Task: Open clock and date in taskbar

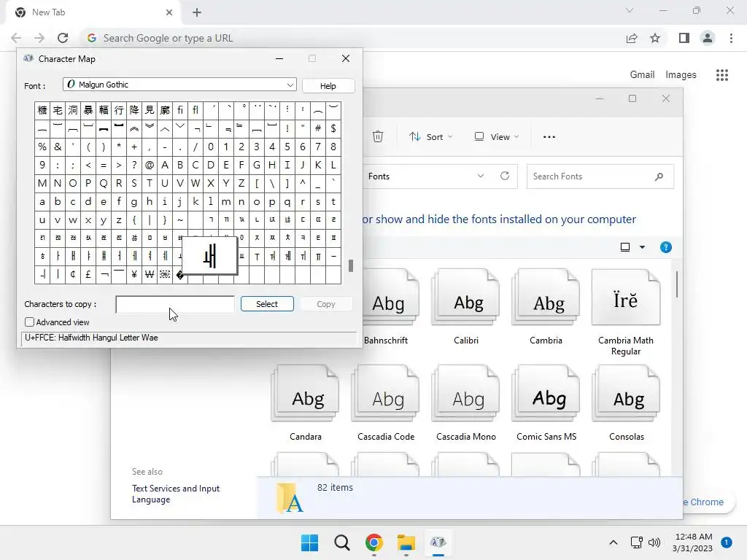Action: coord(693,542)
